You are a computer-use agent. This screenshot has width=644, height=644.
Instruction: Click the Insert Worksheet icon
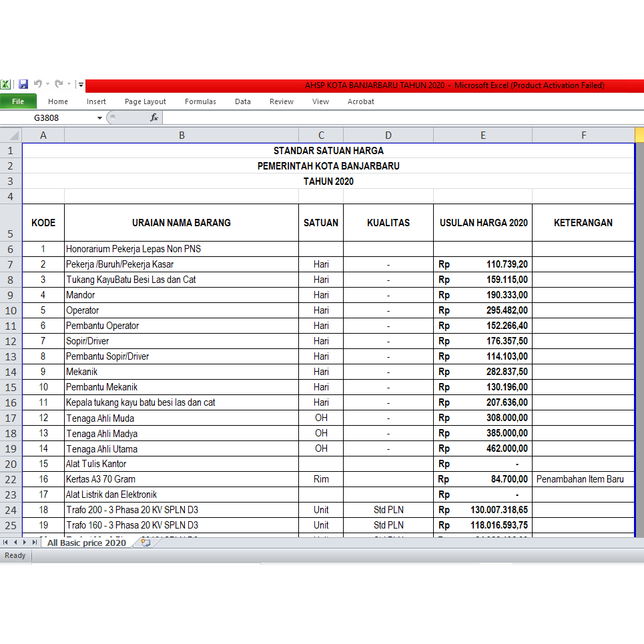click(x=145, y=543)
